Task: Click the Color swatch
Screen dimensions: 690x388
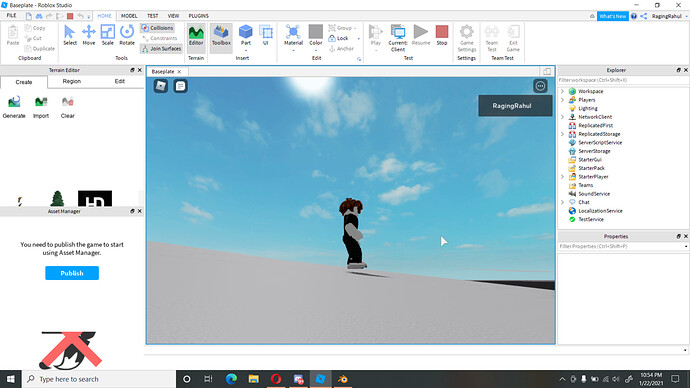Action: tap(316, 32)
